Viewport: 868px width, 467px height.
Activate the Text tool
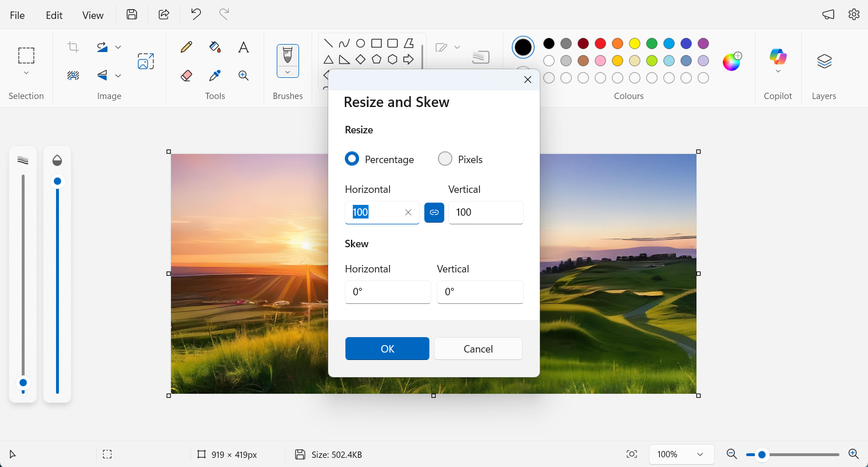(x=244, y=47)
